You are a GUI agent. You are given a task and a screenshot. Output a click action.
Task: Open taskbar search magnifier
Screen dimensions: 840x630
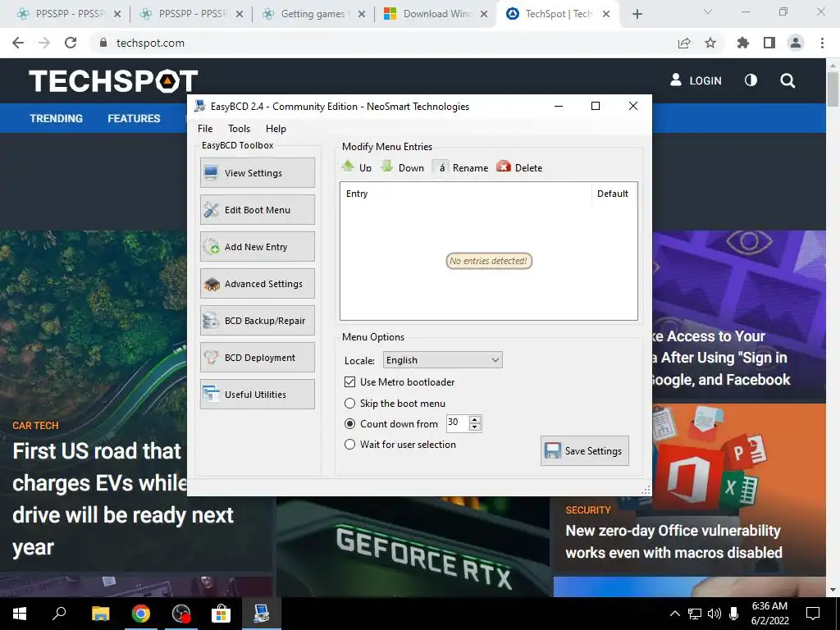pyautogui.click(x=59, y=613)
